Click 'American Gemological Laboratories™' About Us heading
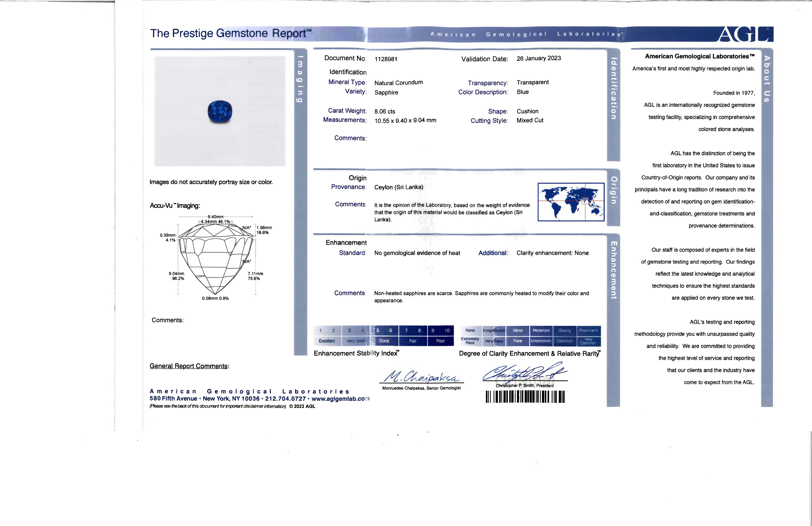Viewport: 812px width, 526px height. click(x=700, y=56)
